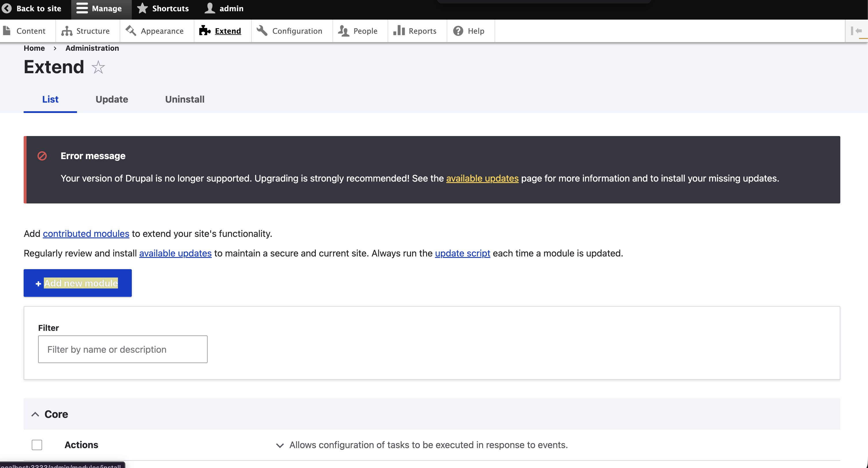This screenshot has width=868, height=468.
Task: Focus the Filter by name input field
Action: [x=123, y=349]
